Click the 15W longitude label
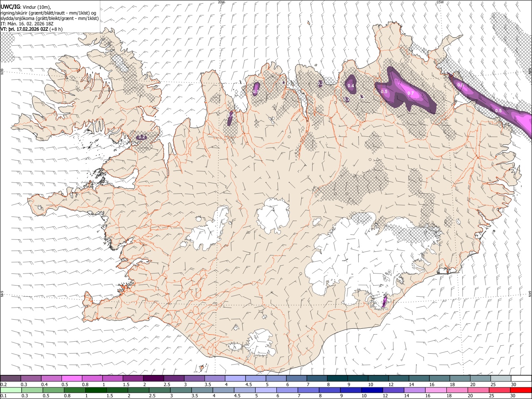The image size is (532, 399). tap(440, 2)
